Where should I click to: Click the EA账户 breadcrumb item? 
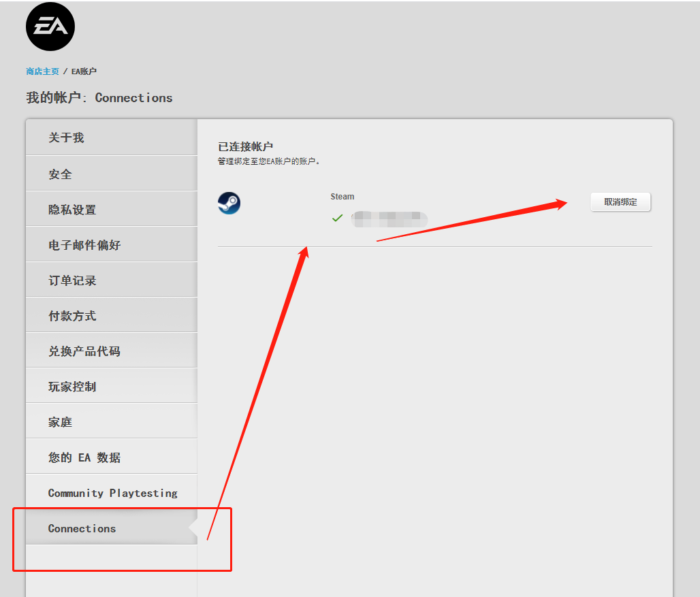(84, 71)
